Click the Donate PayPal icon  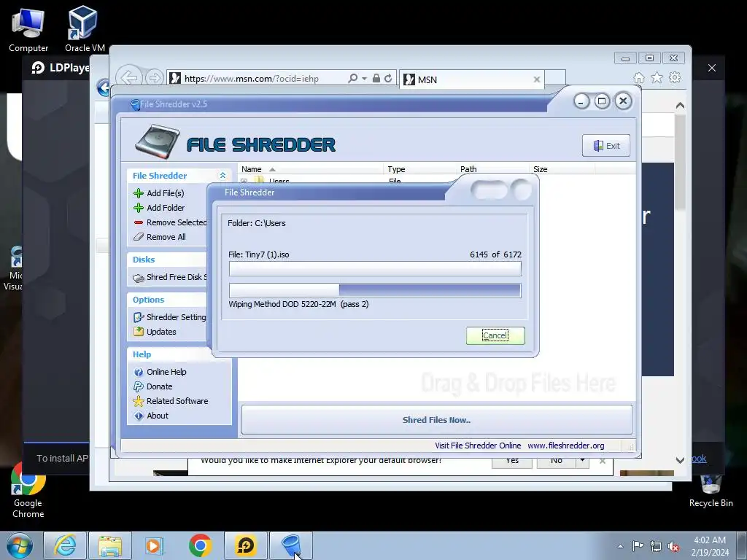138,386
